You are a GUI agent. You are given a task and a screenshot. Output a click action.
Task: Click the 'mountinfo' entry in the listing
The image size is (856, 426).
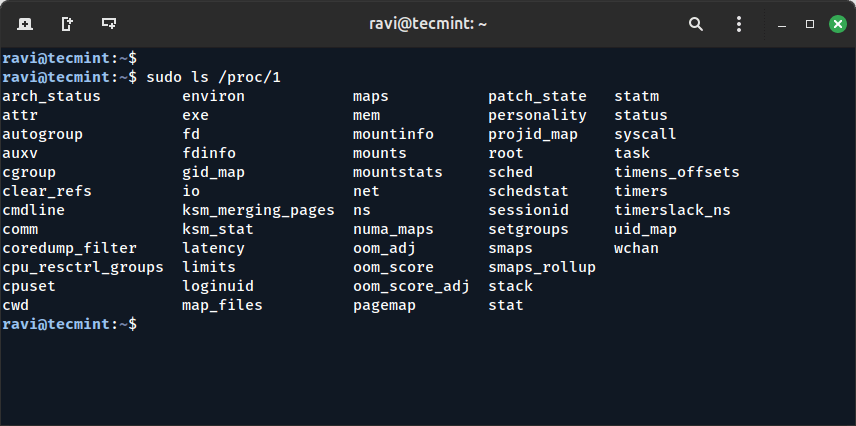click(393, 134)
